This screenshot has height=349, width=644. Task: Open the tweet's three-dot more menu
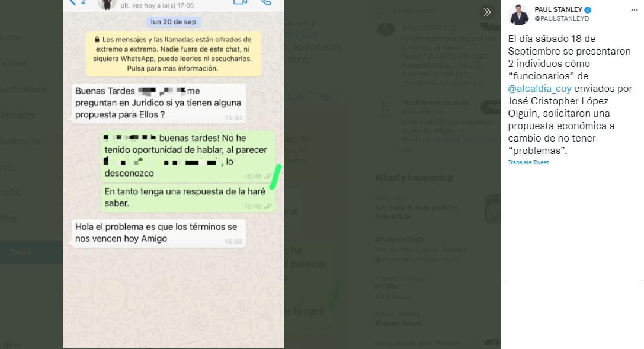click(635, 11)
